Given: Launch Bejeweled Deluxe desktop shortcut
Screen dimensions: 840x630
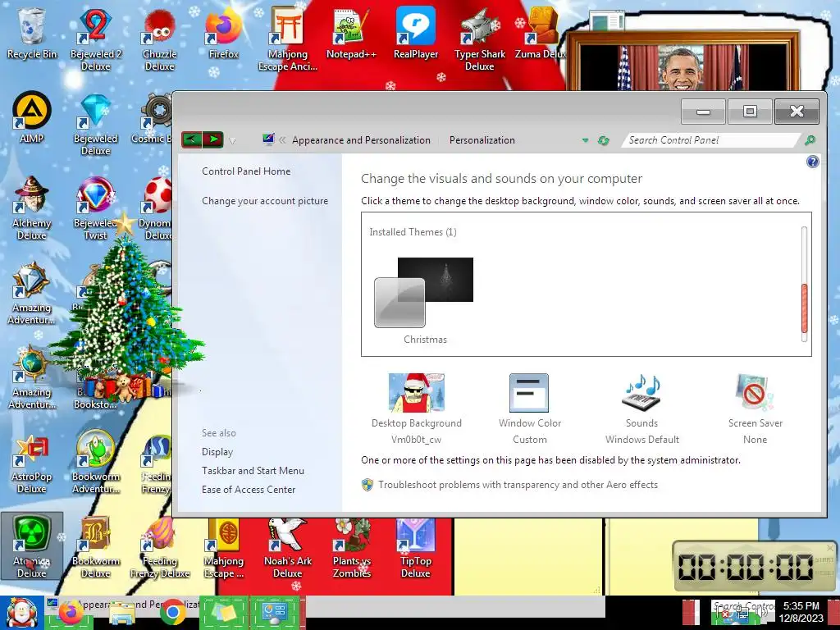Looking at the screenshot, I should coord(95,125).
